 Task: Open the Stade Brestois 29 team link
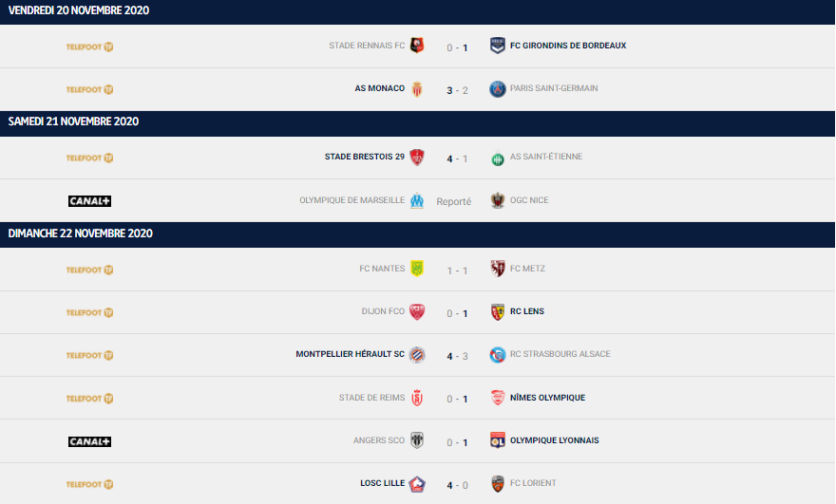tap(365, 157)
